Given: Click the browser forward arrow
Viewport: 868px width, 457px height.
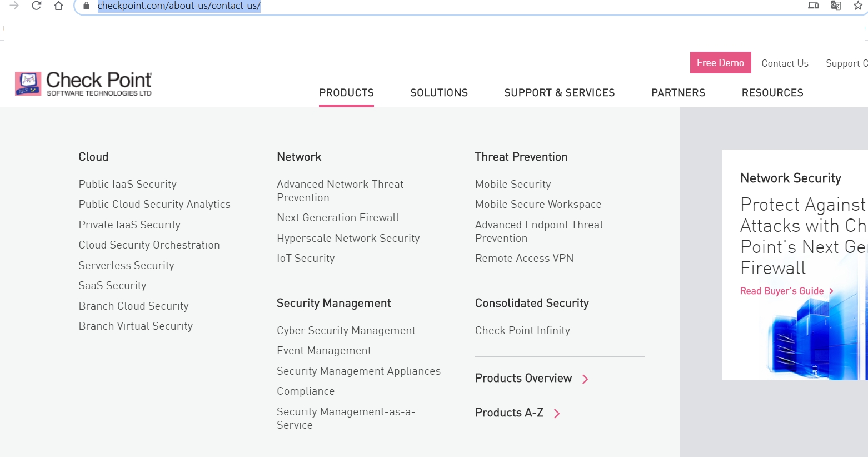Looking at the screenshot, I should pyautogui.click(x=14, y=6).
